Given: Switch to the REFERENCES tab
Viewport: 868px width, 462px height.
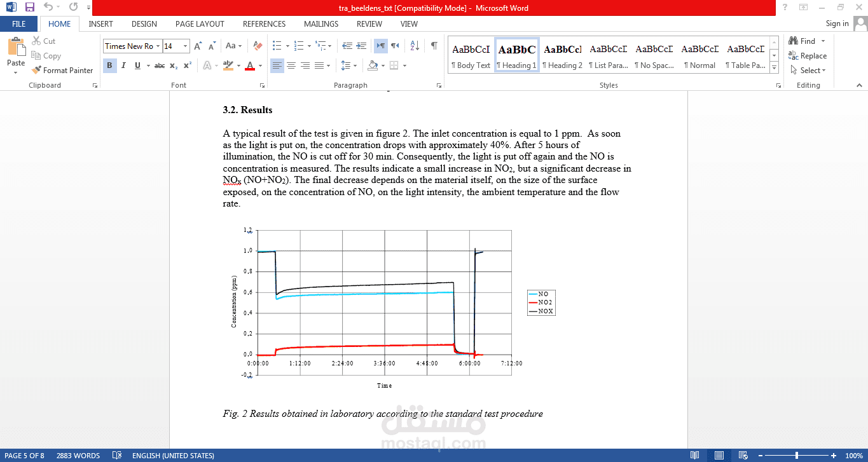Looking at the screenshot, I should click(265, 24).
